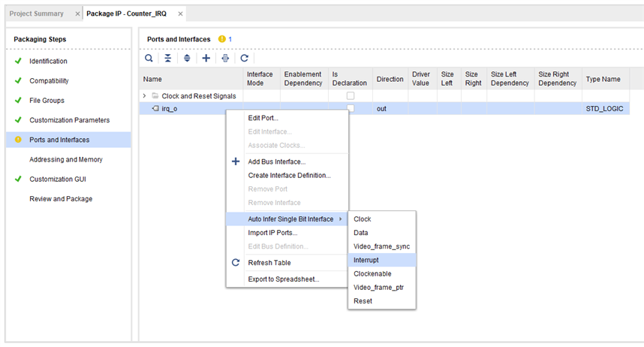Click the Refresh toolbar icon
The width and height of the screenshot is (644, 347).
coord(244,58)
